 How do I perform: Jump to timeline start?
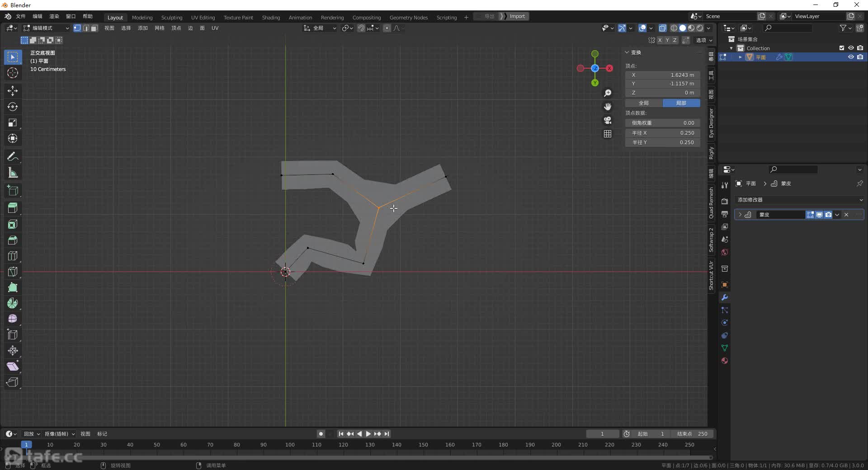tap(341, 434)
